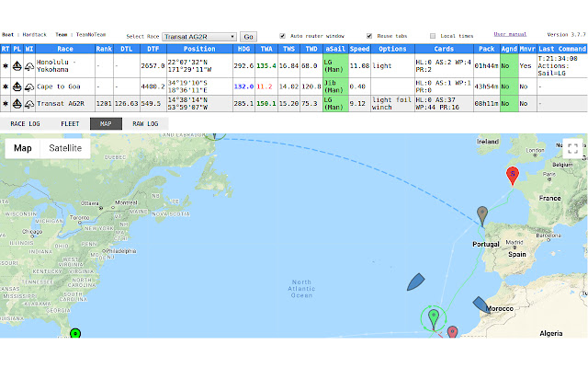The width and height of the screenshot is (588, 368).
Task: Click the TWD value 75.3
Action: [x=310, y=103]
